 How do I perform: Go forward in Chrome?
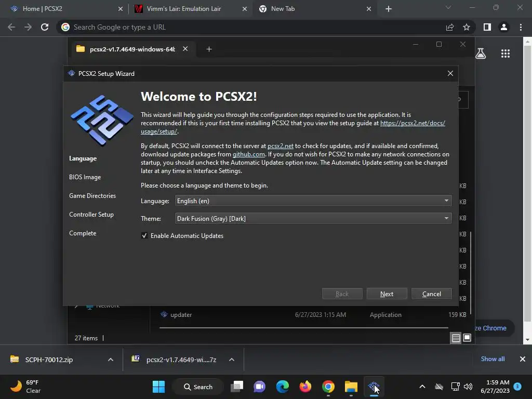tap(28, 27)
